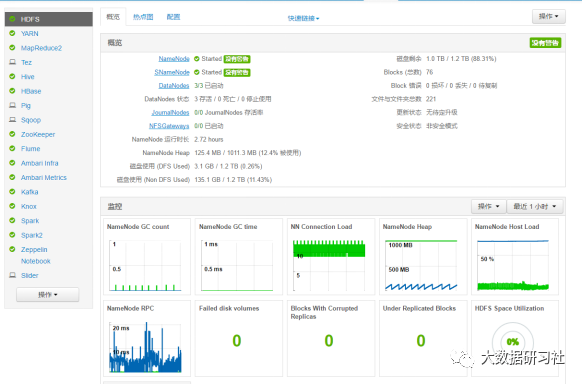Click the laptop client icon next to Pig
The height and width of the screenshot is (384, 583).
pos(12,105)
